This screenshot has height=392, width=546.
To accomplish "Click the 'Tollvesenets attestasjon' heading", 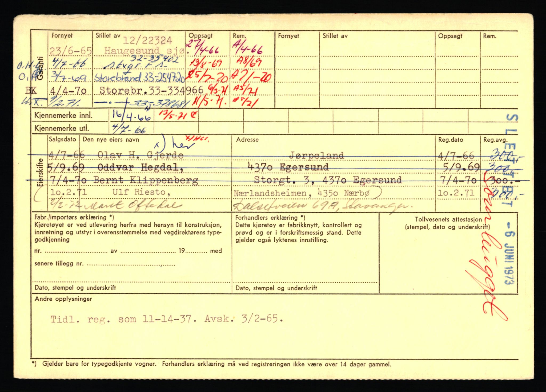I will (448, 219).
